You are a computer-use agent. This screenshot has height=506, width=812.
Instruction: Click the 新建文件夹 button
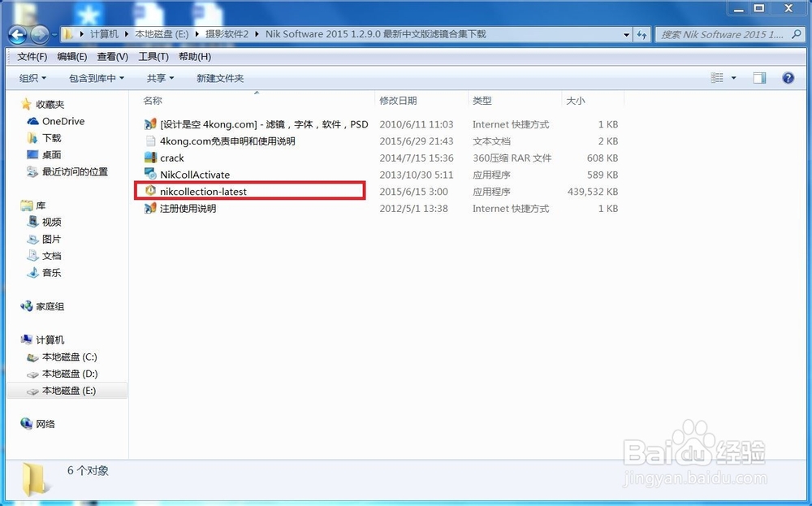tap(220, 78)
